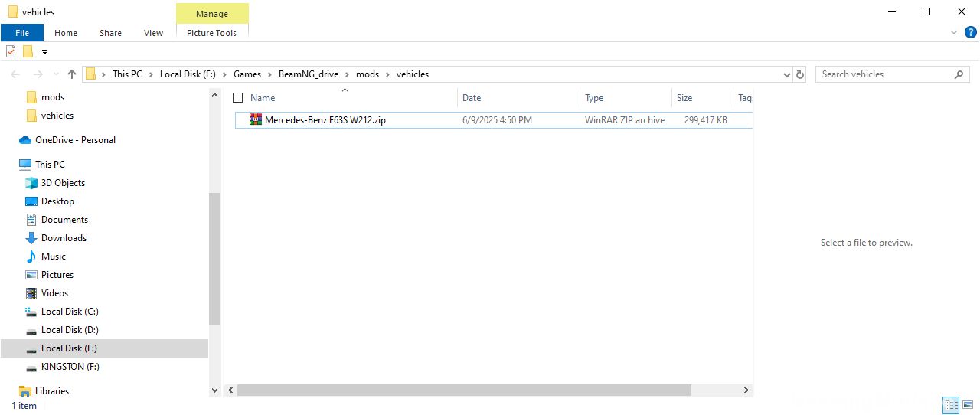
Task: Expand the chevron after BeamNG_drive in path
Action: tap(348, 74)
